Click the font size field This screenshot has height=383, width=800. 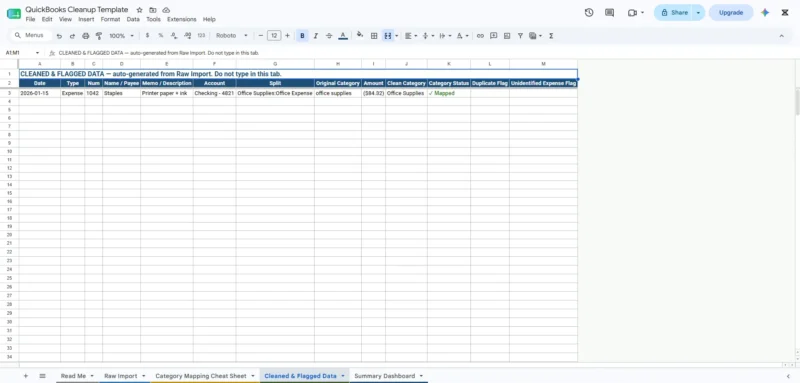pos(274,36)
